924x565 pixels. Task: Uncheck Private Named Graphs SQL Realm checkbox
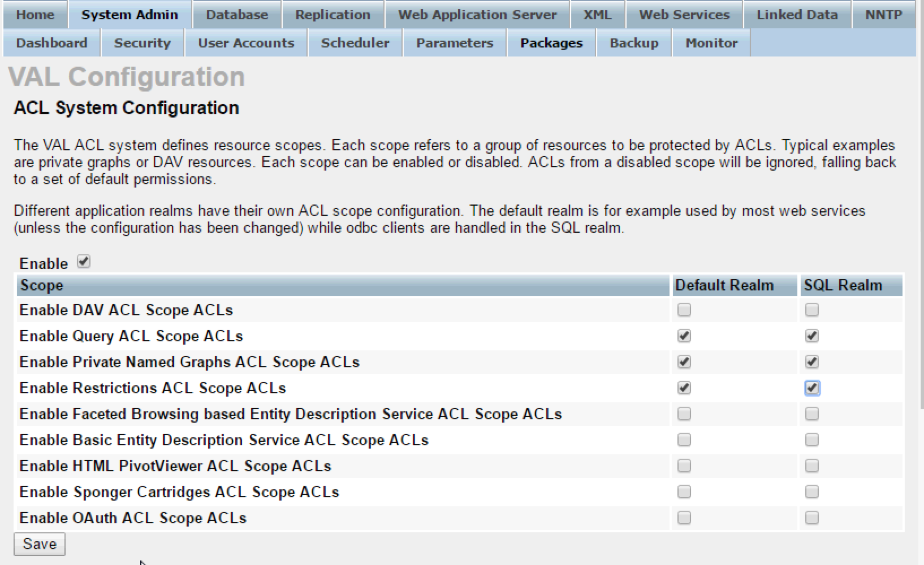[811, 362]
